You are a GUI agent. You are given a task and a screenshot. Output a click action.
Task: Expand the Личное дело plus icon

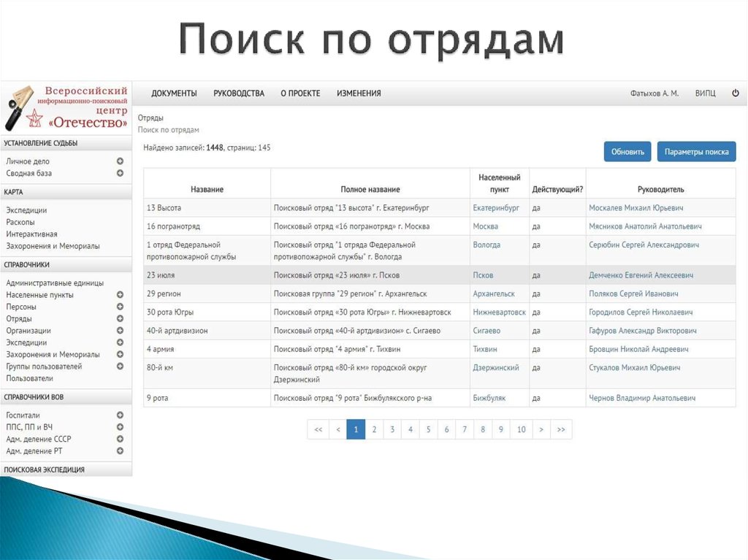click(x=120, y=161)
